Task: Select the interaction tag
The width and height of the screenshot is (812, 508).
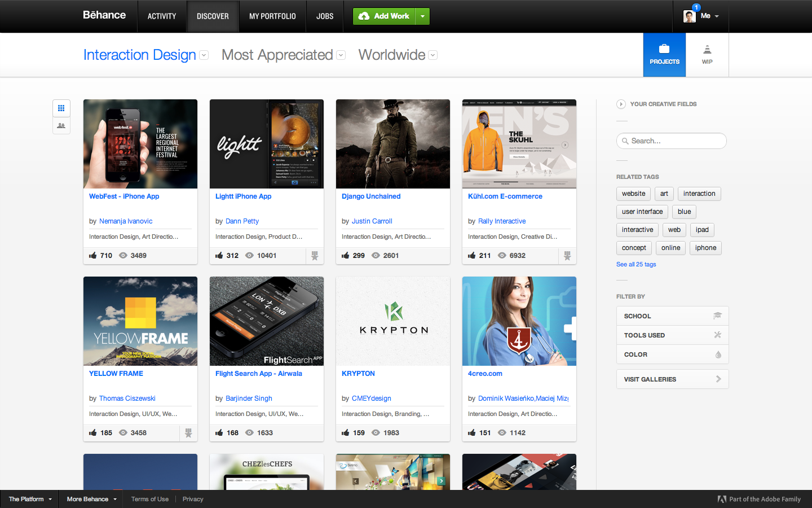Action: [699, 194]
